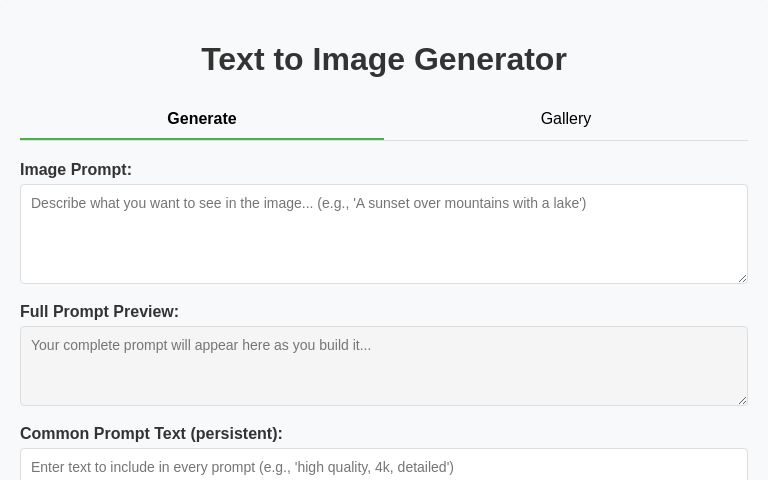Click the word "Generate" in the tab bar

pyautogui.click(x=202, y=119)
